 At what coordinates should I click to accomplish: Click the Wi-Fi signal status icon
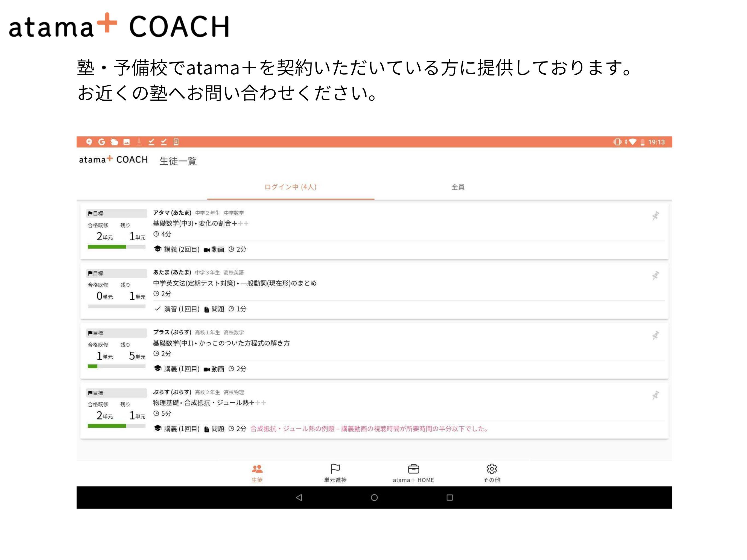click(x=632, y=142)
